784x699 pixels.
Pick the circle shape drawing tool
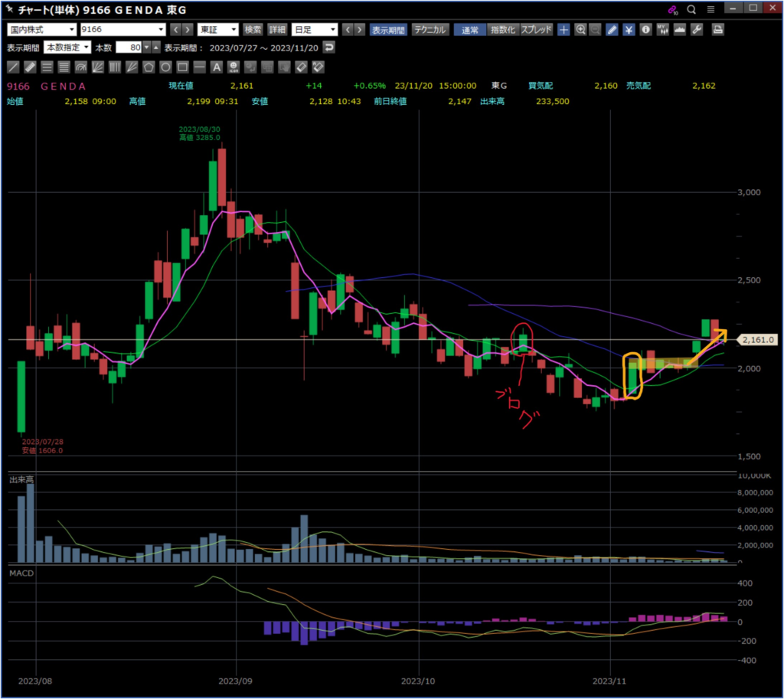[x=165, y=67]
